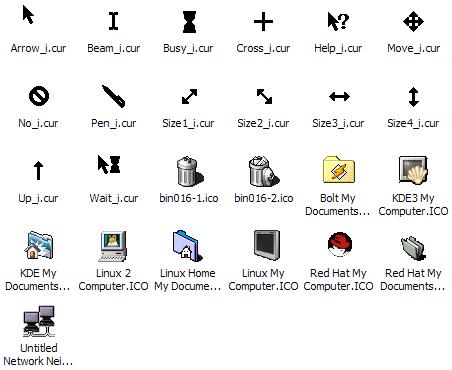The width and height of the screenshot is (452, 370).
Task: Click the "Move_i.cur" file name
Action: click(x=414, y=48)
